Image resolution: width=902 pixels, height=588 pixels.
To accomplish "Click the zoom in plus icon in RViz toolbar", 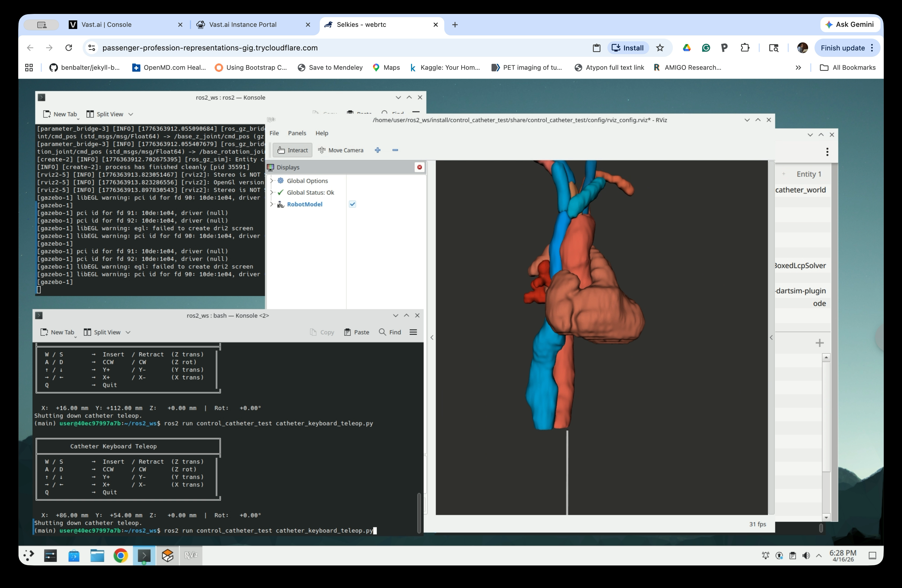I will pyautogui.click(x=377, y=150).
